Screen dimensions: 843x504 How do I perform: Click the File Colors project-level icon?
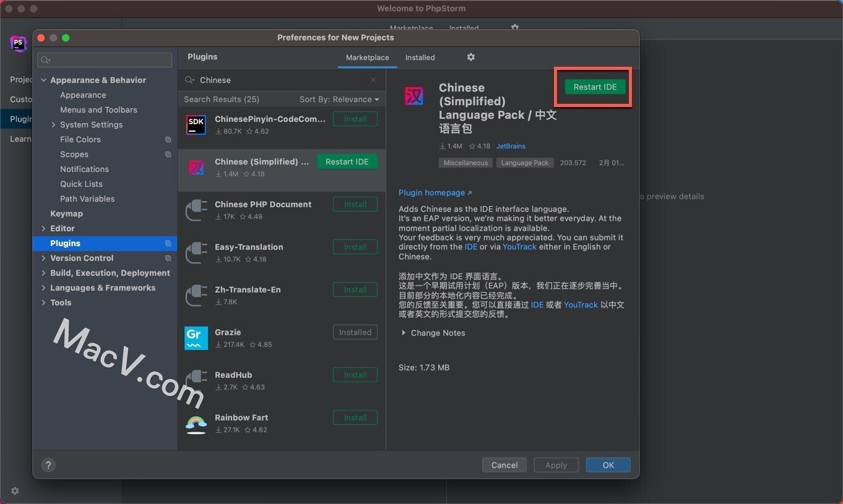click(168, 140)
